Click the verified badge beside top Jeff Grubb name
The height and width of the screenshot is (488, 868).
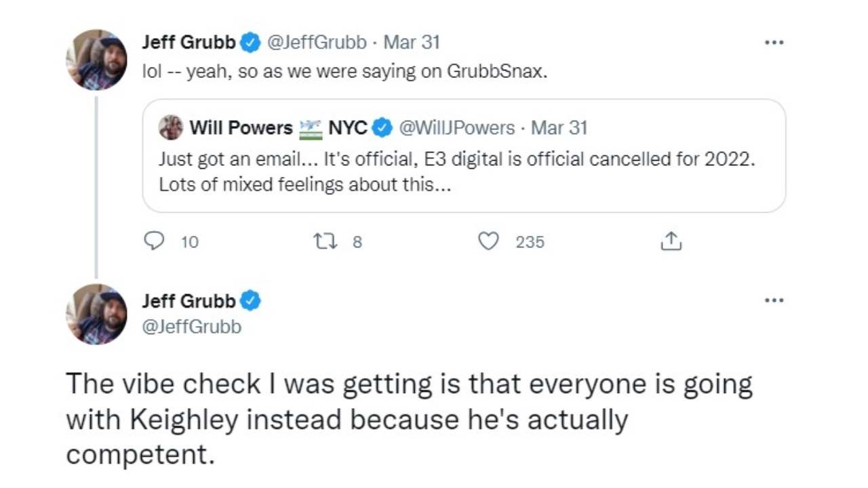pos(251,42)
